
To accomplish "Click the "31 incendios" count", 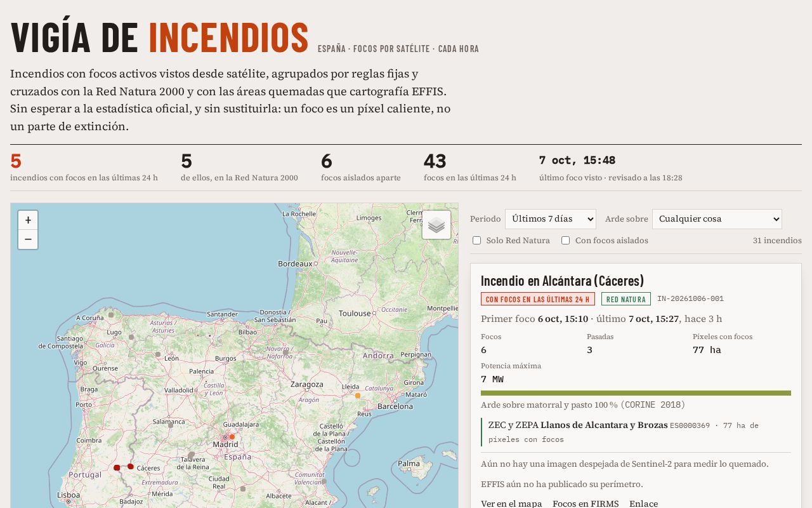I will tap(777, 241).
